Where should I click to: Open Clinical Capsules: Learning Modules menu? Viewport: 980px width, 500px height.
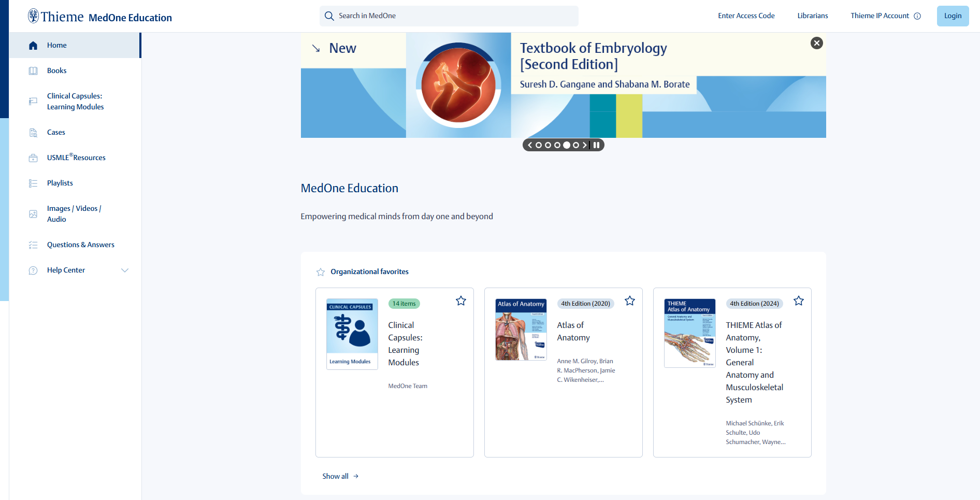click(x=75, y=102)
